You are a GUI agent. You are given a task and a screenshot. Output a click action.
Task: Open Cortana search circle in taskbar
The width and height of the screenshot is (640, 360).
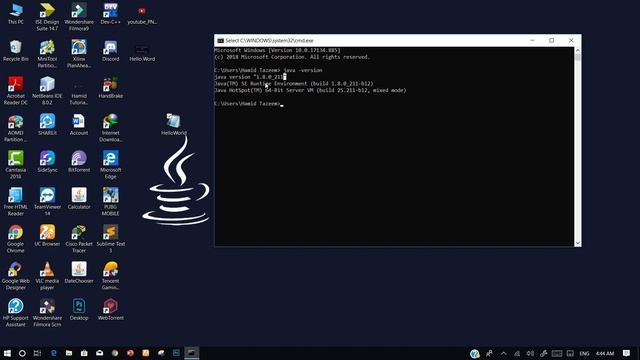(22, 353)
